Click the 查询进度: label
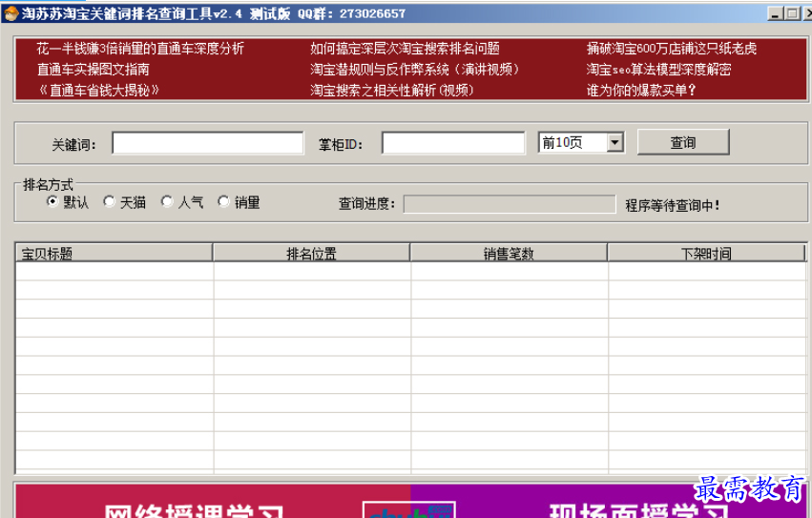812x518 pixels. (366, 204)
